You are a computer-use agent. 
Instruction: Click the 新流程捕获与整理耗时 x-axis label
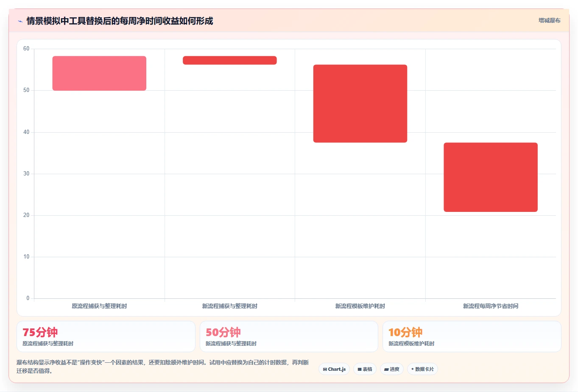click(230, 306)
